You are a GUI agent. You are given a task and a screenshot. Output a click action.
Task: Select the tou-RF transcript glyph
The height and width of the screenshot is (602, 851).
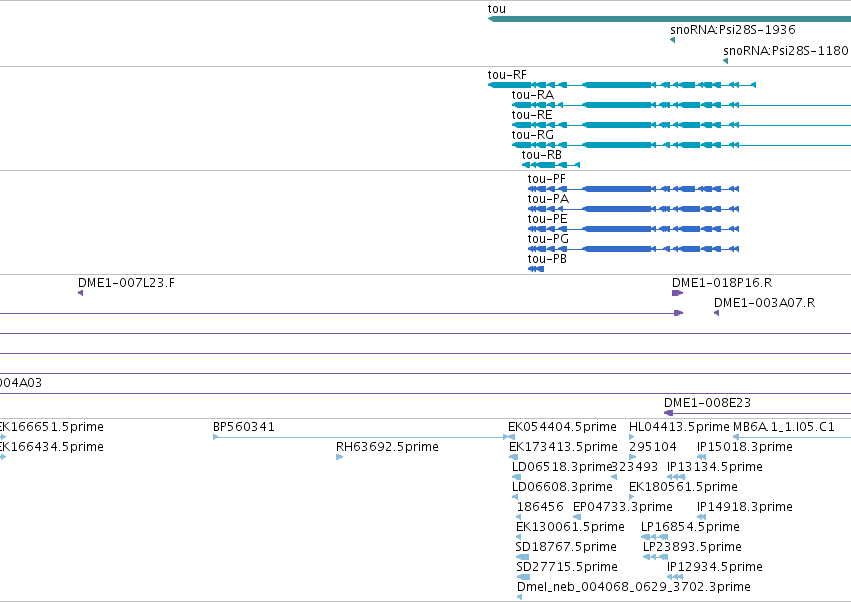pos(622,85)
